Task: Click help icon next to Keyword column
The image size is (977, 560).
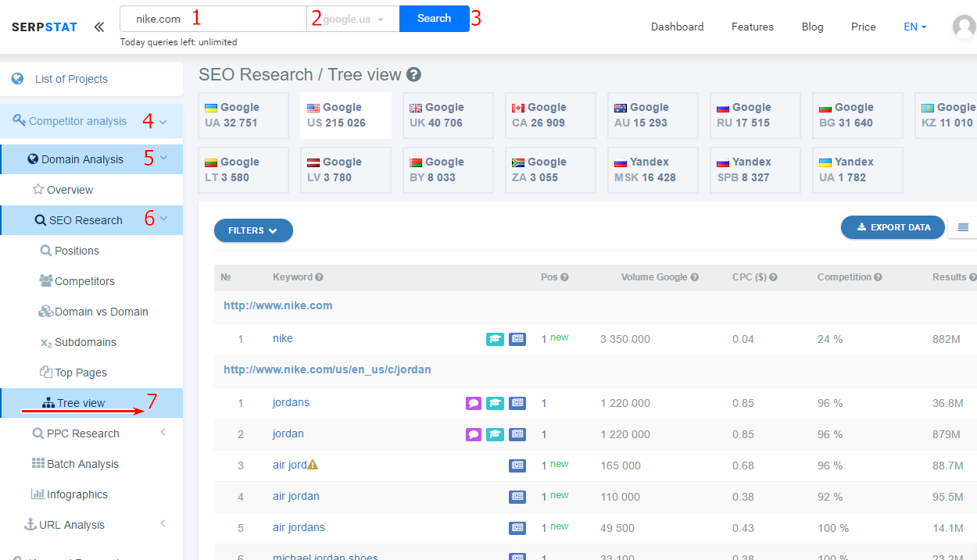Action: point(319,277)
